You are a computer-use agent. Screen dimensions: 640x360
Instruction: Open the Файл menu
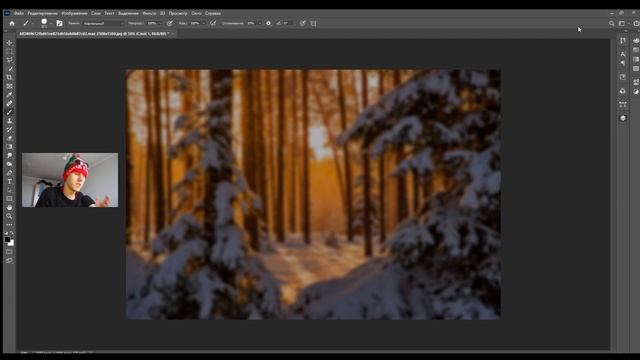coord(19,13)
